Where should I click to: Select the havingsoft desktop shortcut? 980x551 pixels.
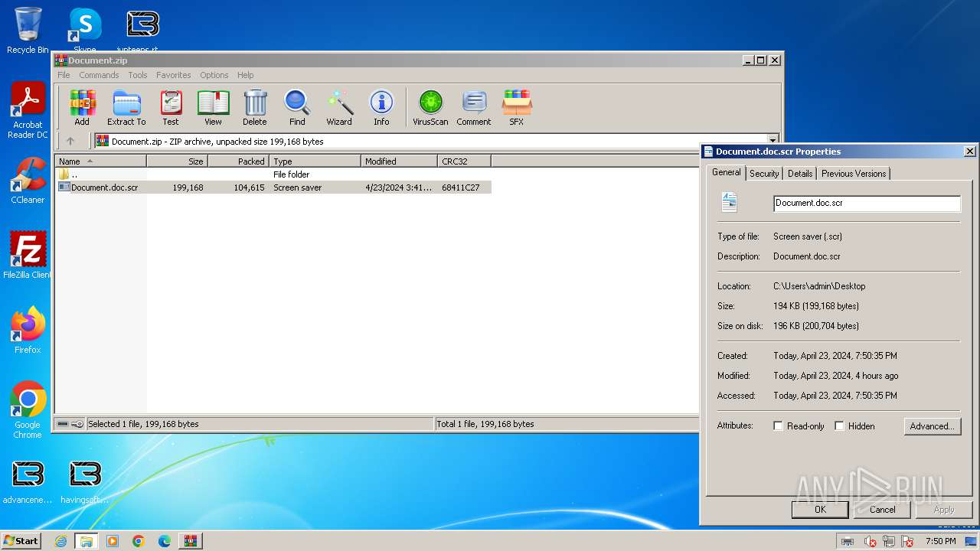(85, 482)
